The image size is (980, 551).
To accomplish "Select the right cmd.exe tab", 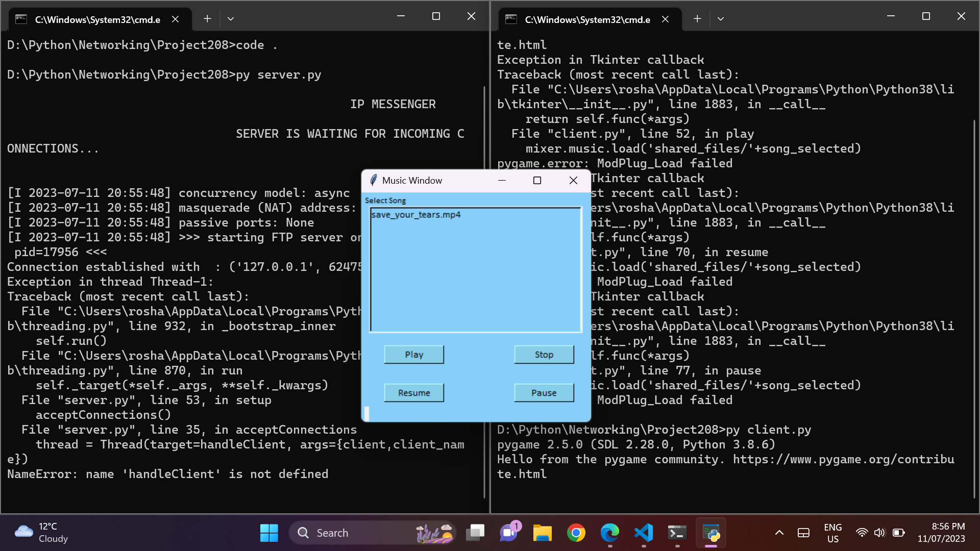I will [587, 19].
